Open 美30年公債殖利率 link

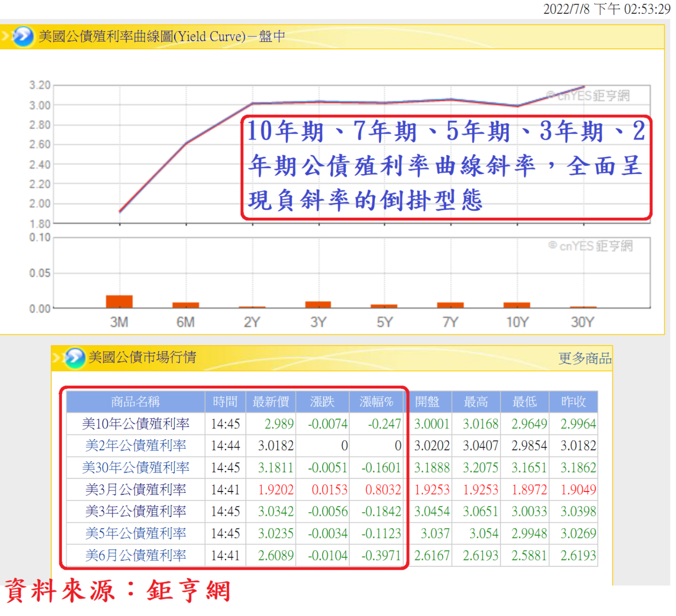coord(136,468)
